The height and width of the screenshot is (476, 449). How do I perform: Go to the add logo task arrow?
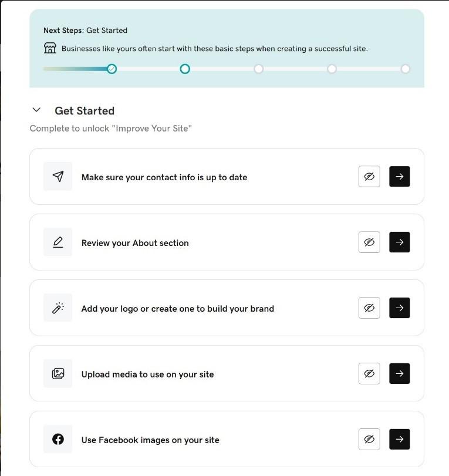coord(400,308)
